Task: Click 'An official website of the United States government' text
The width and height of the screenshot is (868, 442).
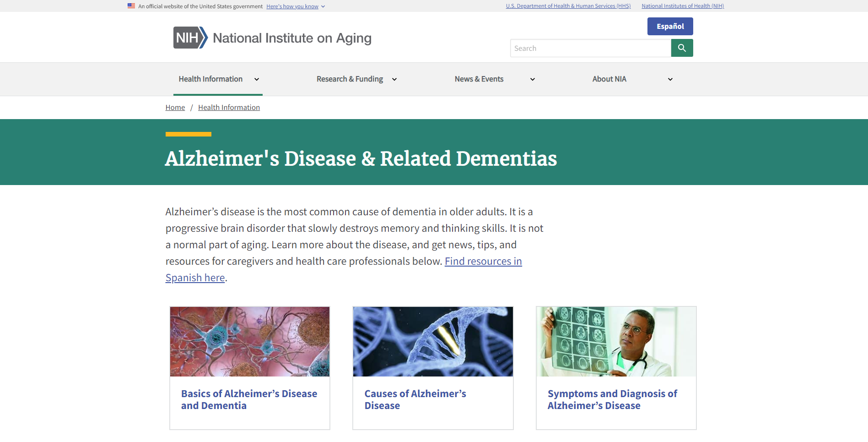Action: (200, 6)
